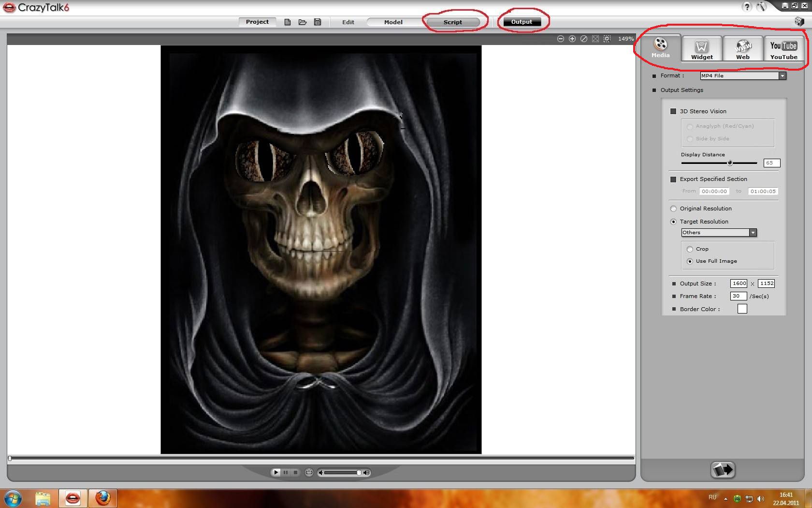Open the Others target resolution dropdown
812x508 pixels.
(x=719, y=233)
